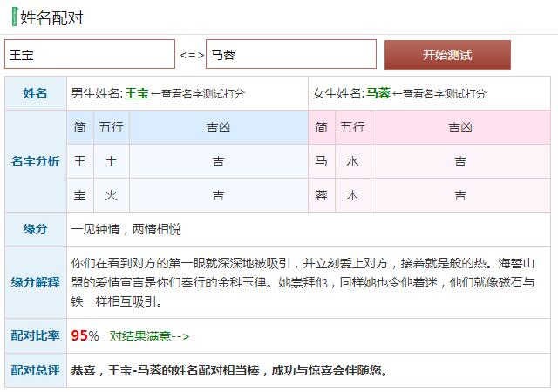Click the 火 five-element cell
The image size is (558, 392).
click(x=111, y=195)
